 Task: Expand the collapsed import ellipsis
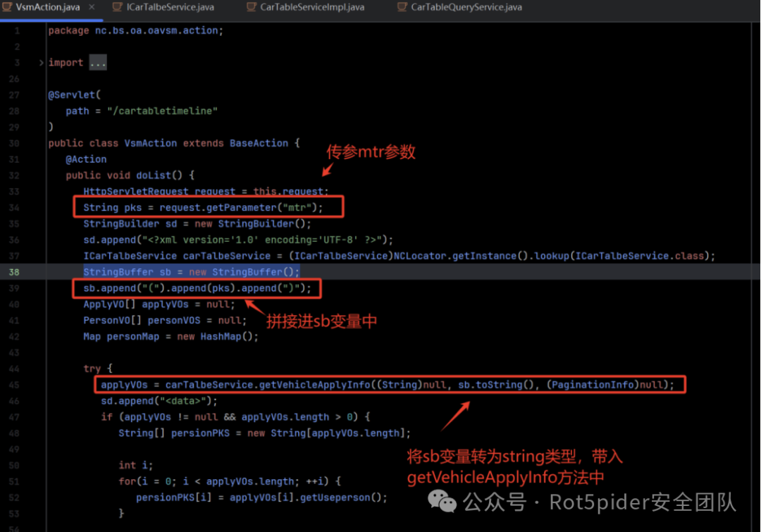coord(97,63)
